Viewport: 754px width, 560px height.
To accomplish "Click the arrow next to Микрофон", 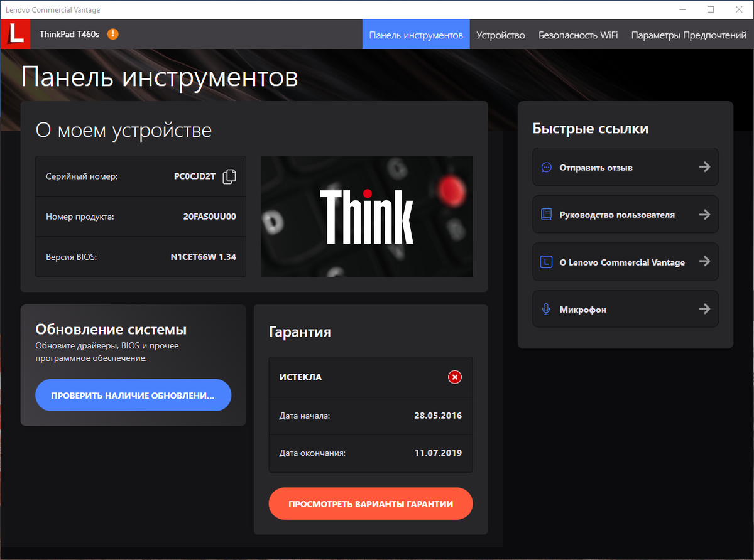I will (704, 309).
